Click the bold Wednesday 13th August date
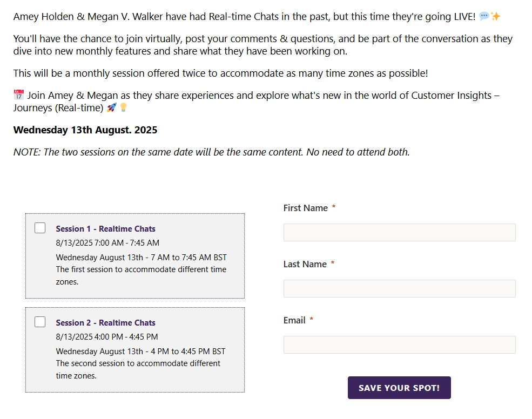Image resolution: width=532 pixels, height=419 pixels. [x=85, y=130]
